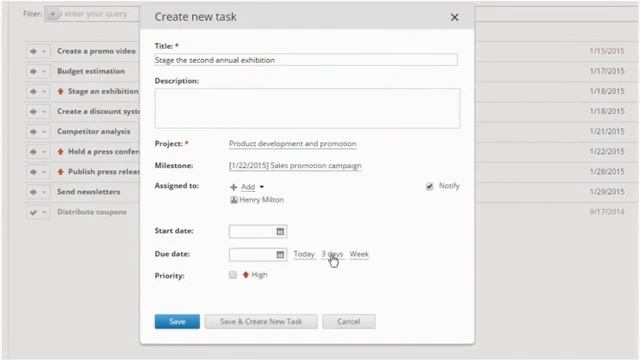Select Henry Milton assignee name
Image resolution: width=640 pixels, height=360 pixels.
(262, 200)
